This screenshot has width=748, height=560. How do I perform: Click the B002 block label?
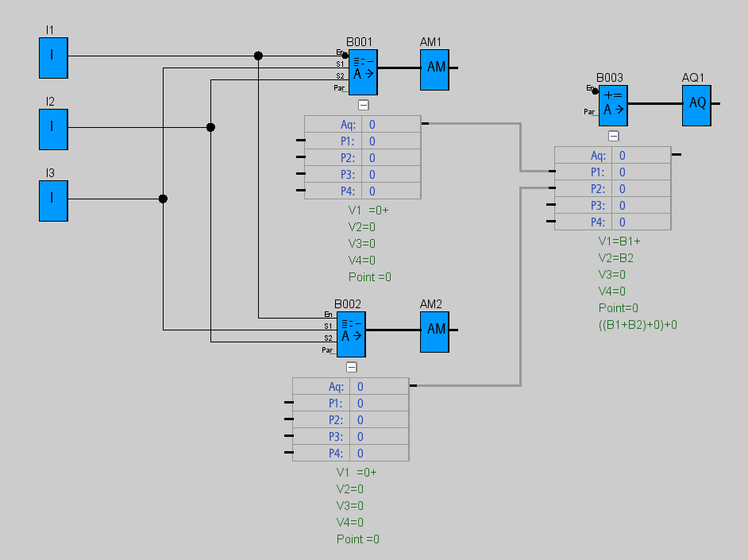click(348, 304)
